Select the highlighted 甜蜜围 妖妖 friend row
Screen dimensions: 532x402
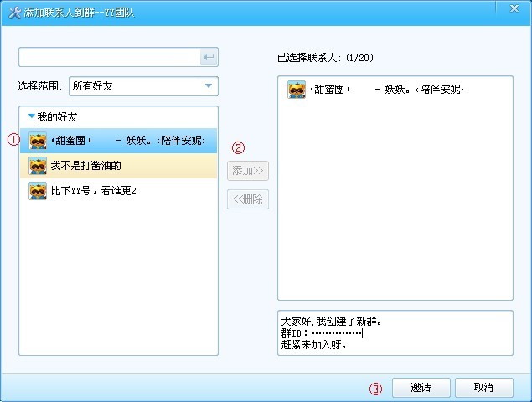[x=118, y=141]
